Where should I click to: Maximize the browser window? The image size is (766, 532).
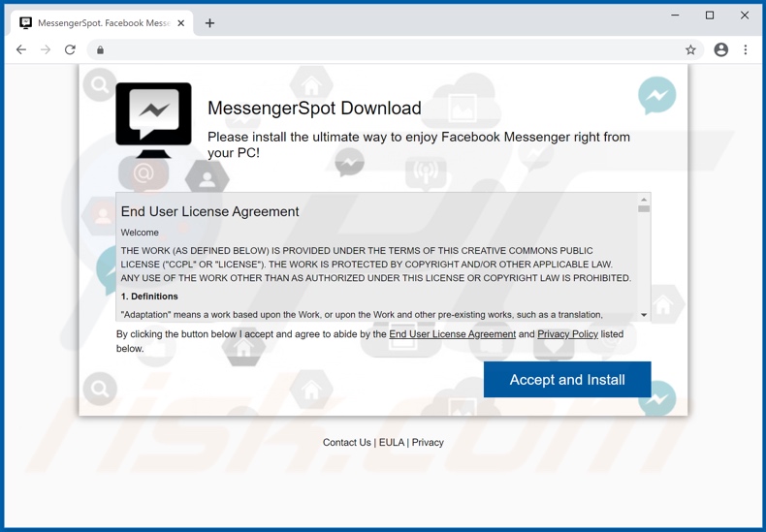[x=710, y=16]
